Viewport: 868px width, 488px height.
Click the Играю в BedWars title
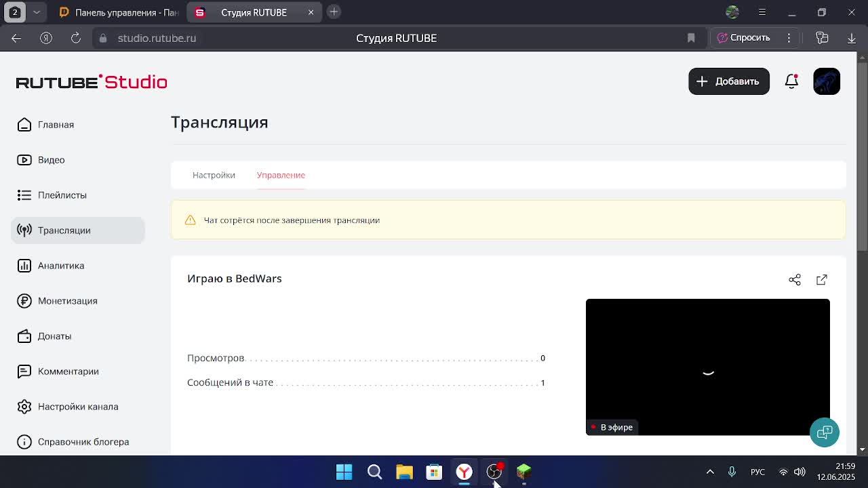235,279
